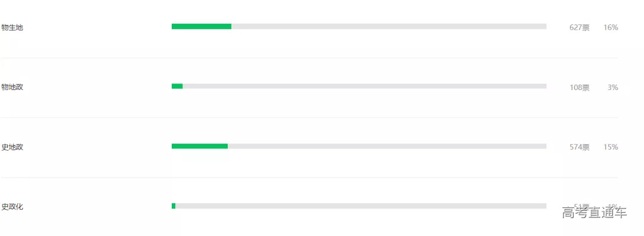Screen dimensions: 644x236
Task: Click the green filled bar for 史地政
Action: [x=200, y=146]
